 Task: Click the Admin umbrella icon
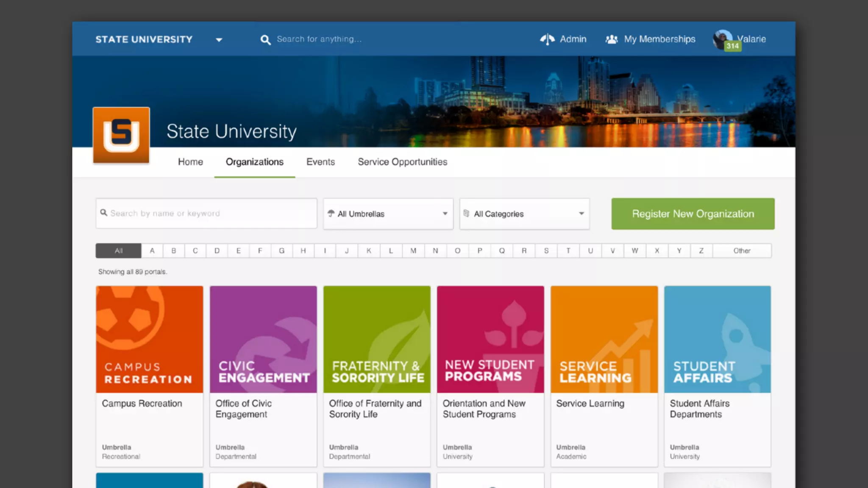coord(547,39)
